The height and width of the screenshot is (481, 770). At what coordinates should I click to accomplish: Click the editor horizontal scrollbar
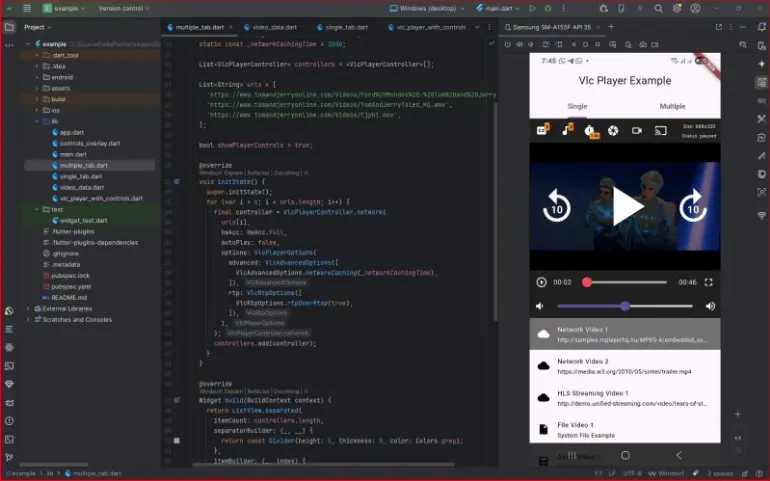[x=324, y=464]
